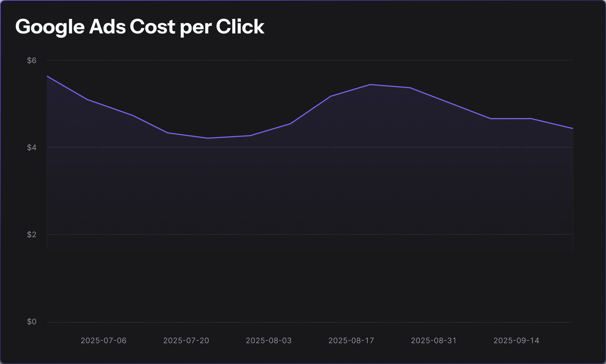Screen dimensions: 606x364
Task: Click the $4 dashed gridline
Action: (309, 147)
